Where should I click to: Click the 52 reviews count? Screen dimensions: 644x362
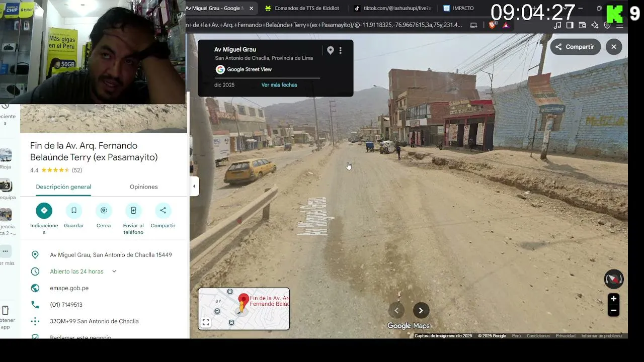pos(77,170)
